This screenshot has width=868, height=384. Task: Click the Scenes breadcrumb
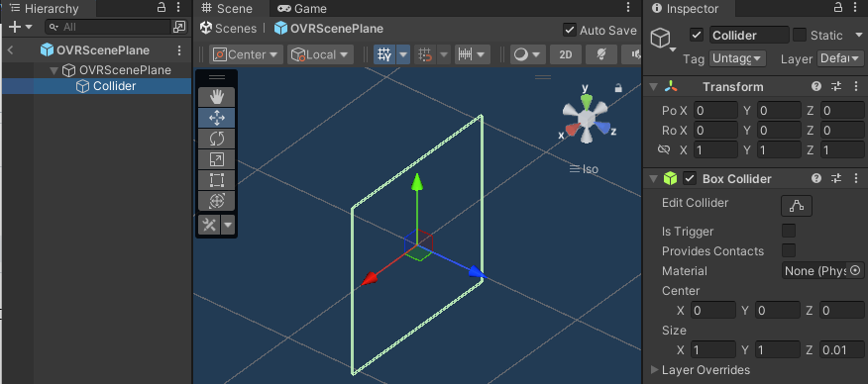[229, 29]
